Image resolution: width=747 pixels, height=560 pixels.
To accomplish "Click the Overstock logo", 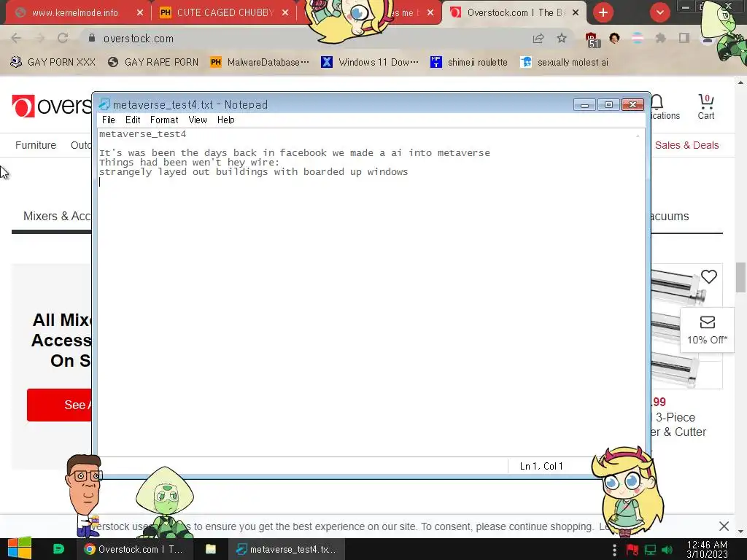I will point(52,106).
